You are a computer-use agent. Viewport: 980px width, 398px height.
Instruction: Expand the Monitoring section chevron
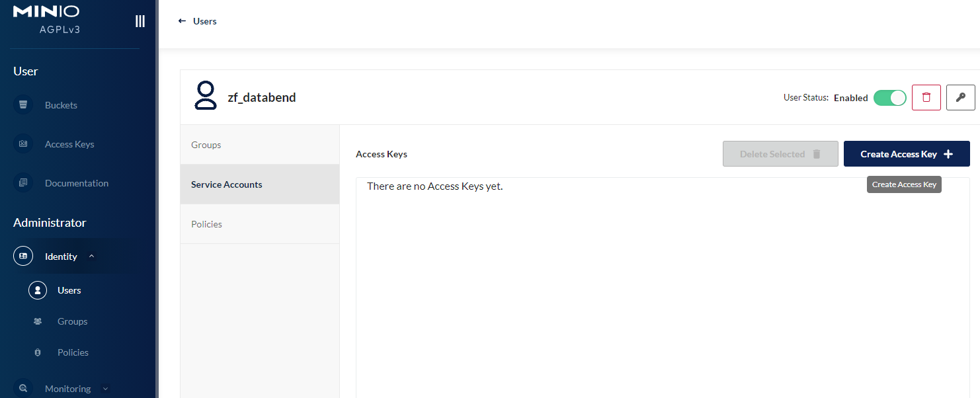click(105, 389)
